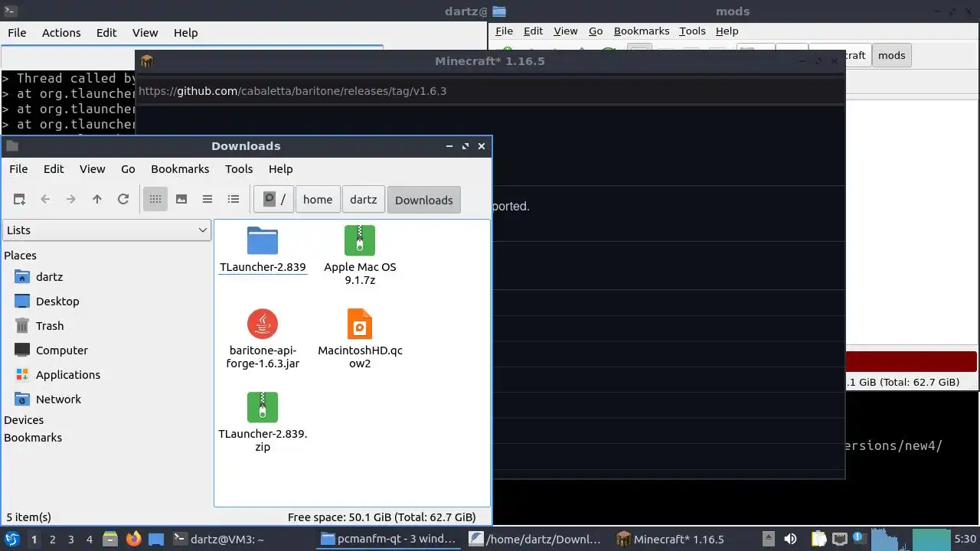Switch Downloads to thumbnail view
The height and width of the screenshot is (551, 980).
point(181,200)
